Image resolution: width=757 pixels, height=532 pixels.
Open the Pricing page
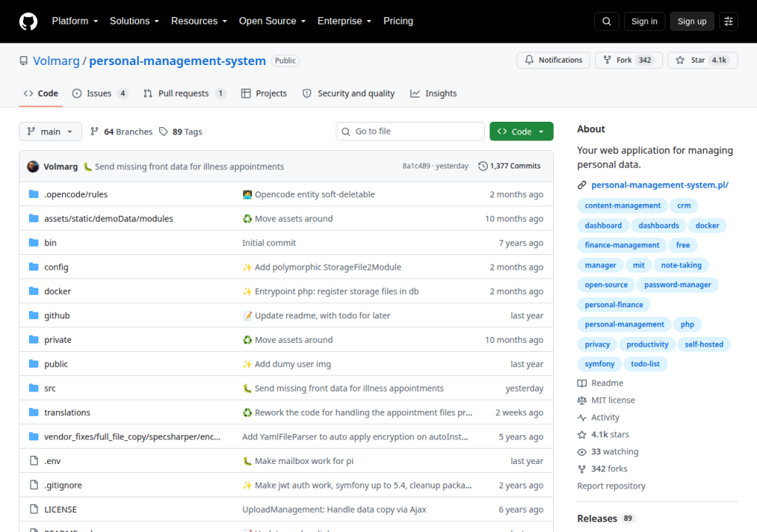398,21
